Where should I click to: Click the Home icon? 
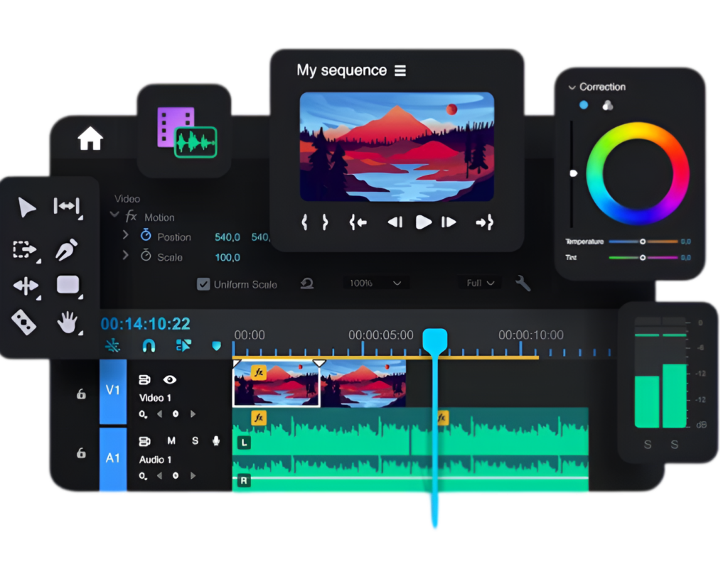90,138
